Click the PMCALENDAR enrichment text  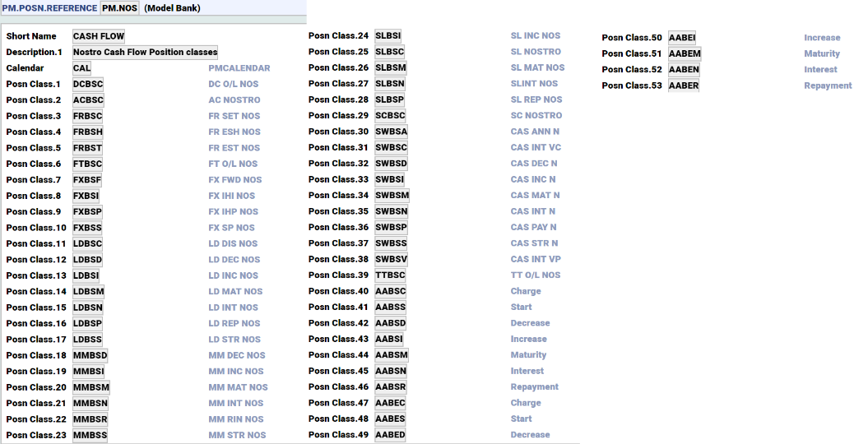pos(239,68)
